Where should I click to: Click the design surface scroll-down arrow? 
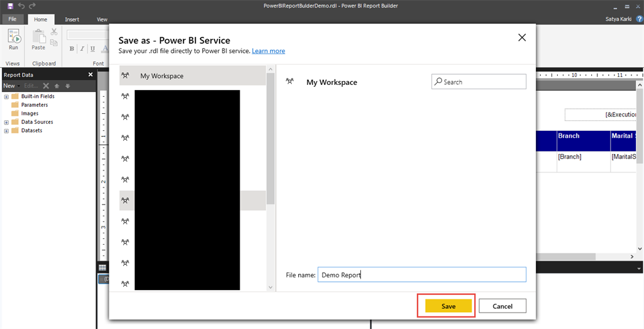point(640,248)
